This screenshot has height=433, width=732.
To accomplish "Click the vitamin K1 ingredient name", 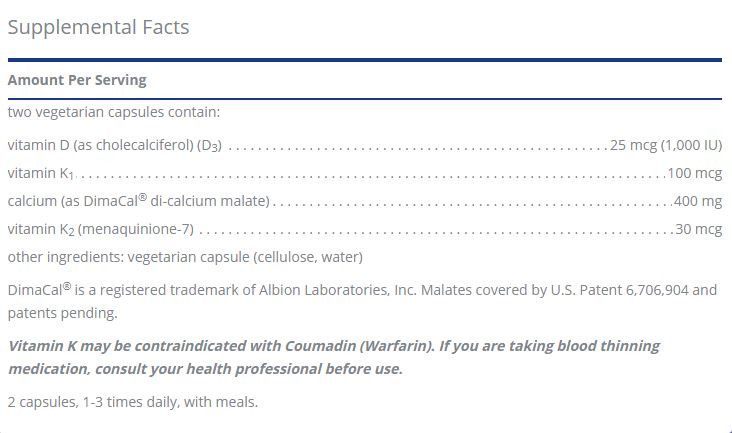I will [x=41, y=173].
